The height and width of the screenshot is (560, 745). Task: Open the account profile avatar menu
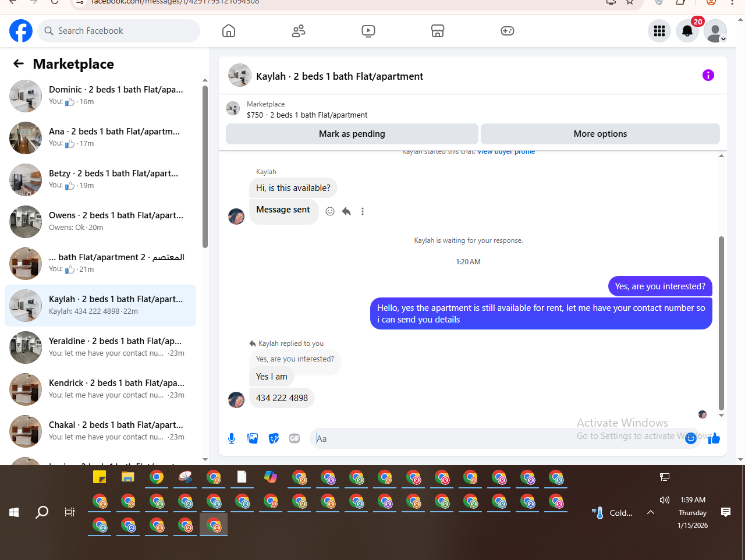[715, 31]
